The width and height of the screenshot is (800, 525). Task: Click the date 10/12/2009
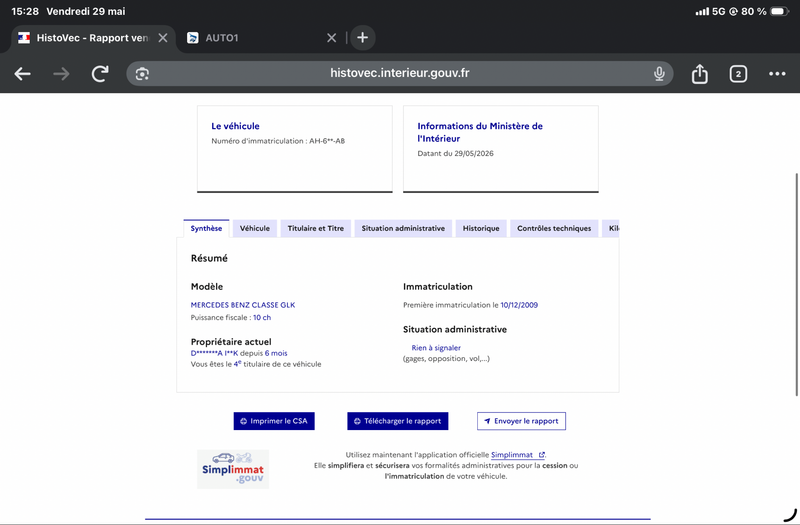tap(519, 305)
